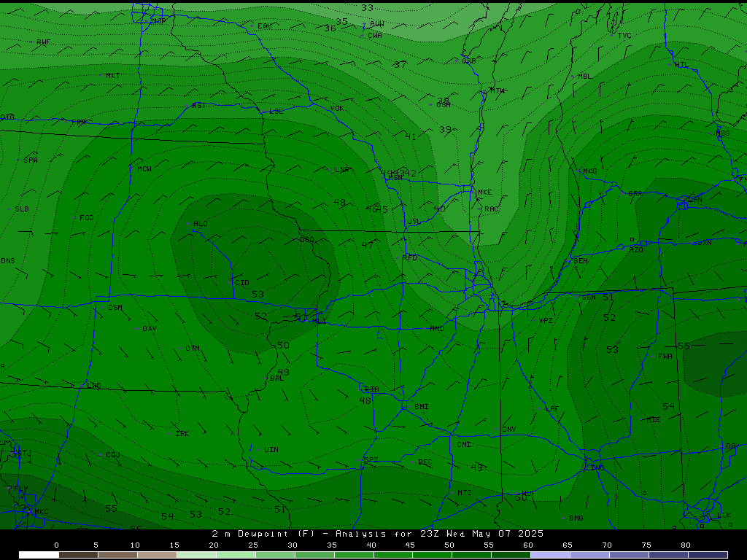Click the darkest navy legend swatch after 80
Screen dimensions: 747x560
coord(708,555)
